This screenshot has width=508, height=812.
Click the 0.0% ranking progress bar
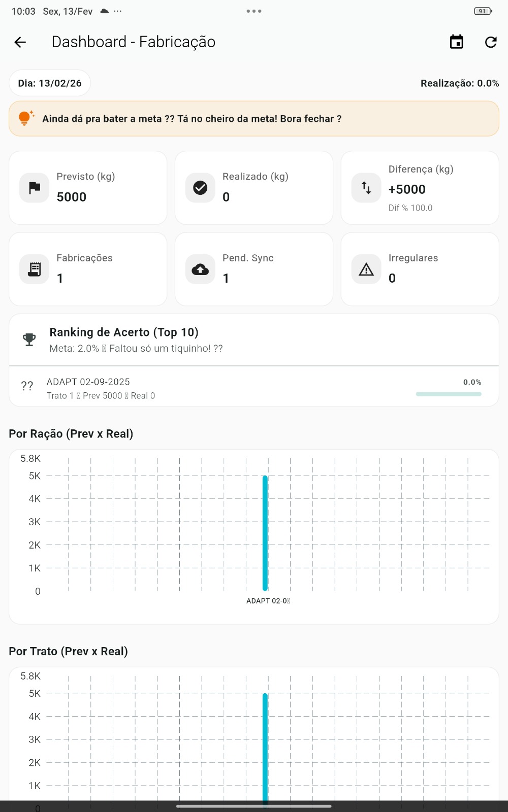449,394
